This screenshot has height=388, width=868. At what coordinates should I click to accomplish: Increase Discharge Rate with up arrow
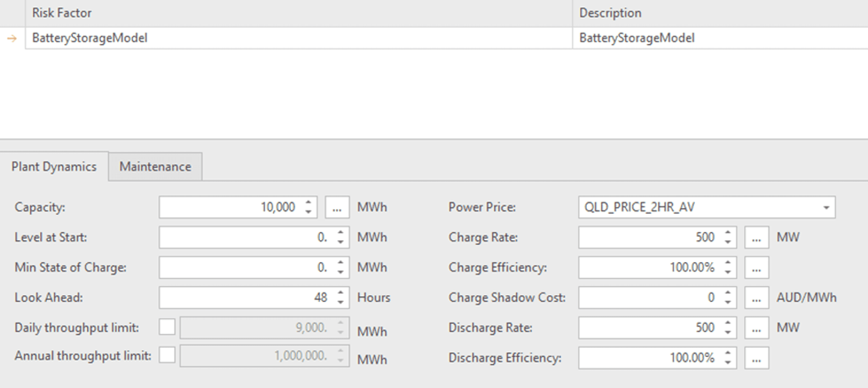click(x=728, y=323)
